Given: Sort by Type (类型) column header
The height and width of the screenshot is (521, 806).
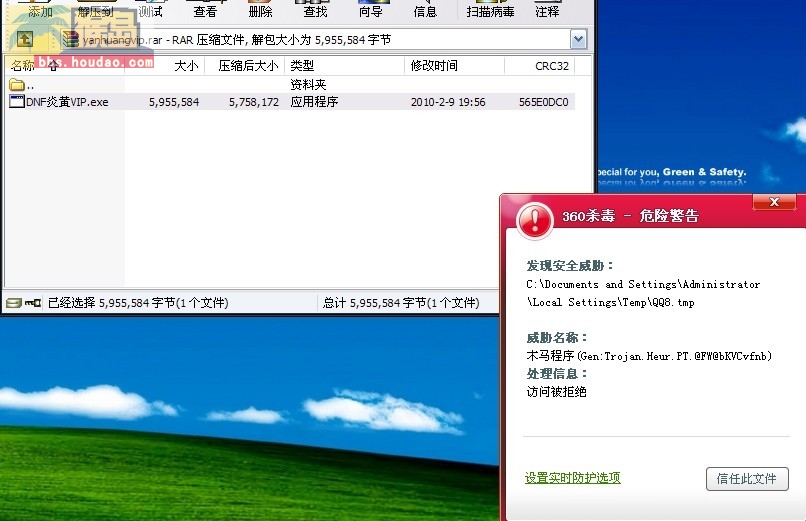Looking at the screenshot, I should coord(344,66).
